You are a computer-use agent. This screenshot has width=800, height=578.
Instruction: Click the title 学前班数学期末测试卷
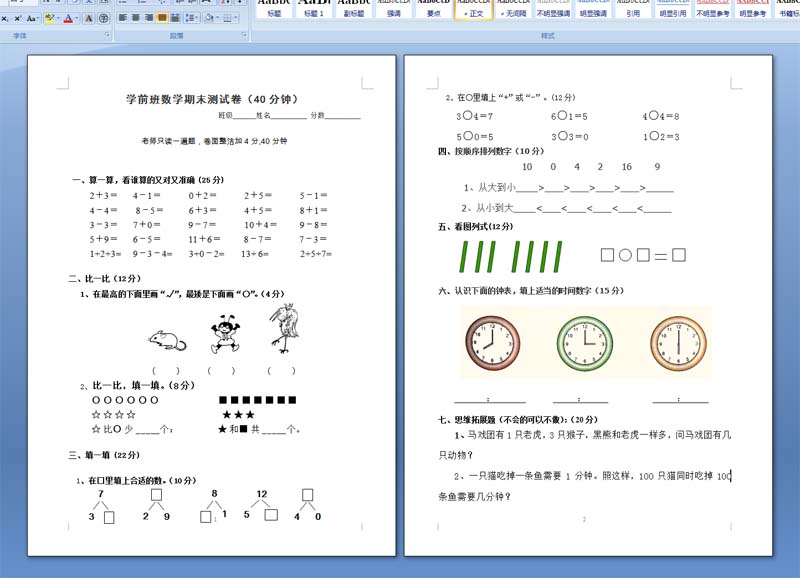(x=186, y=99)
